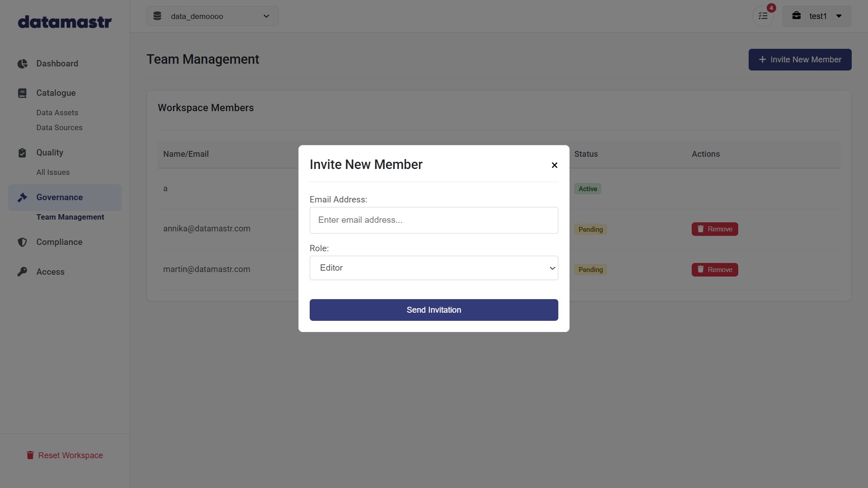Go to Data Assets in sidebar
The width and height of the screenshot is (868, 488).
[x=57, y=113]
